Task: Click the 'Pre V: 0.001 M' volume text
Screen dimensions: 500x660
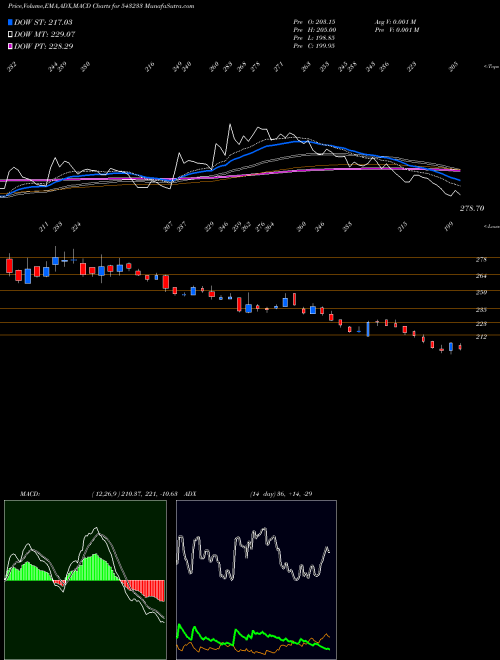Action: pyautogui.click(x=396, y=29)
